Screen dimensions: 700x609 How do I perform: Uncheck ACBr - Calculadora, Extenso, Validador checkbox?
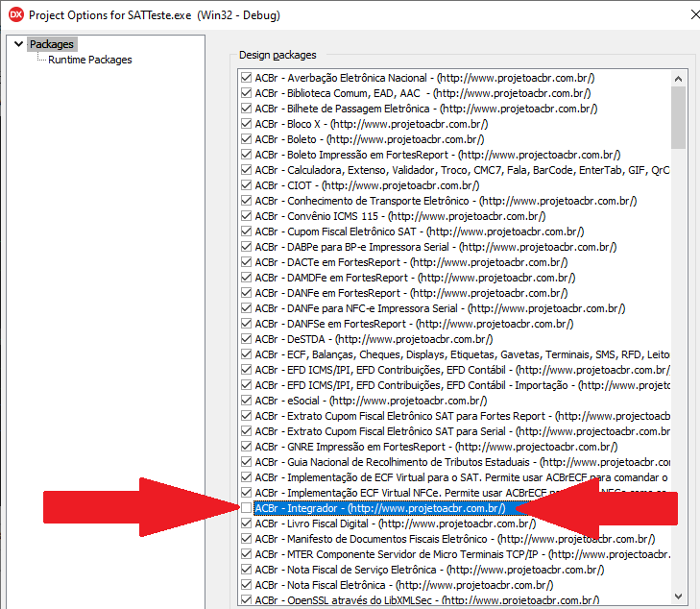246,170
